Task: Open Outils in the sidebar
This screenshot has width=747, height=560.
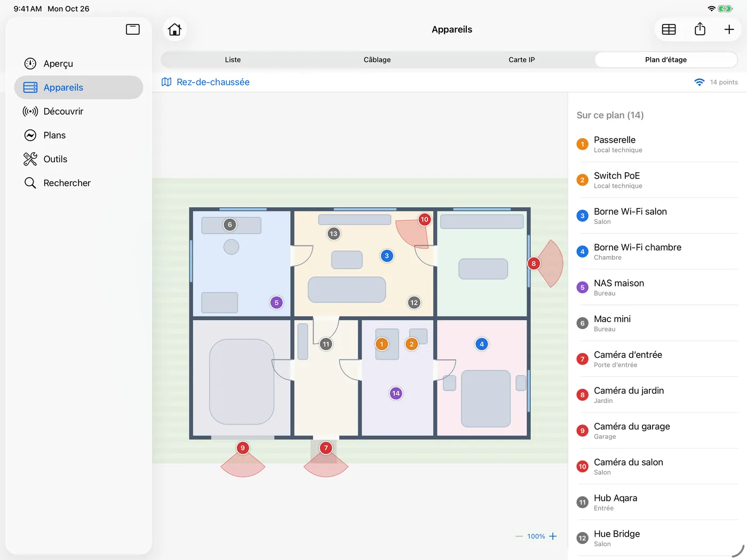Action: 78,159
